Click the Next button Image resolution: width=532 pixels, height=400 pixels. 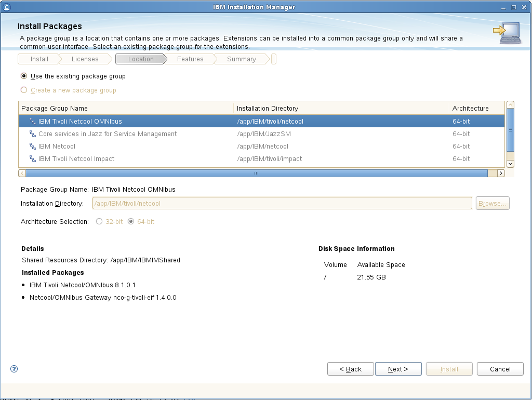tap(398, 369)
